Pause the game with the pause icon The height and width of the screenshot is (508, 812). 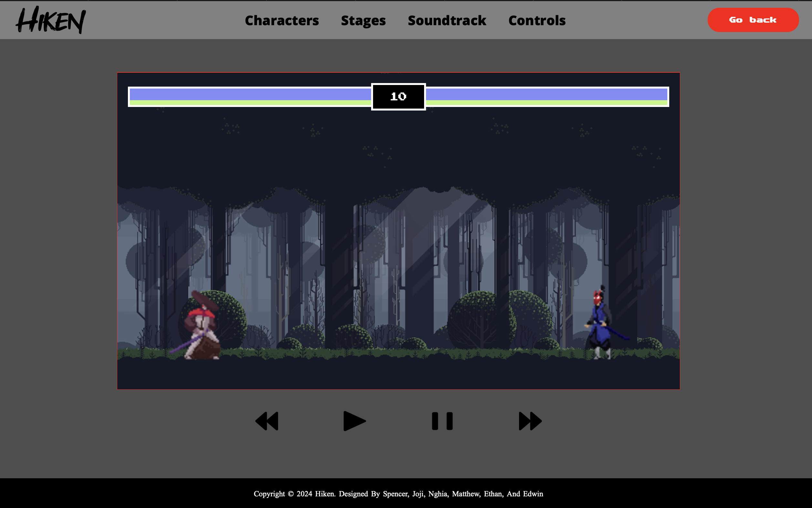click(442, 421)
